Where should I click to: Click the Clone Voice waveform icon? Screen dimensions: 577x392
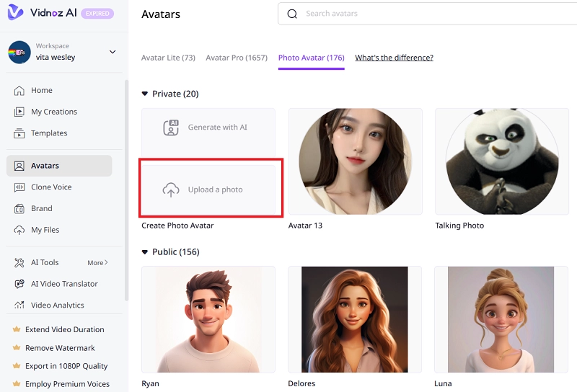point(19,187)
